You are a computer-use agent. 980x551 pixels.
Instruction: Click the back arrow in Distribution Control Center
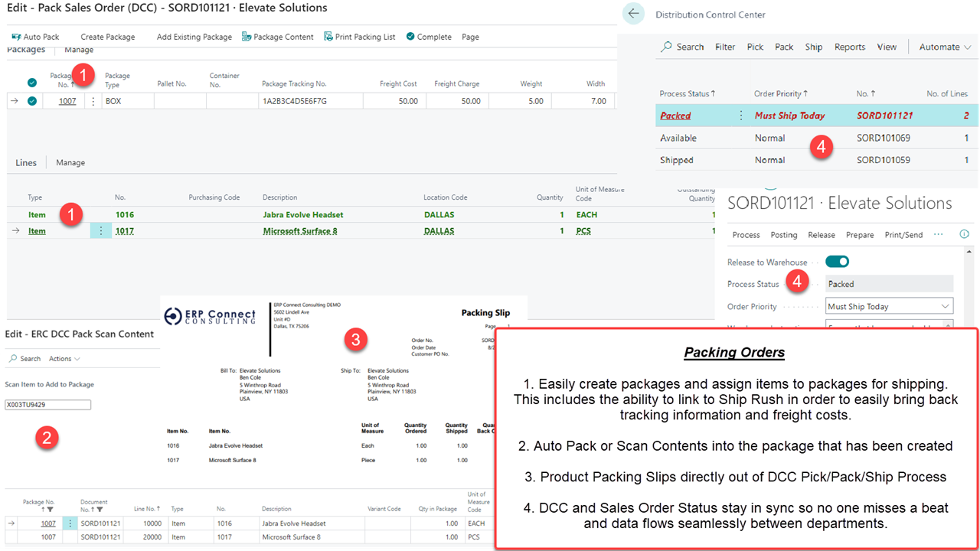coord(633,14)
